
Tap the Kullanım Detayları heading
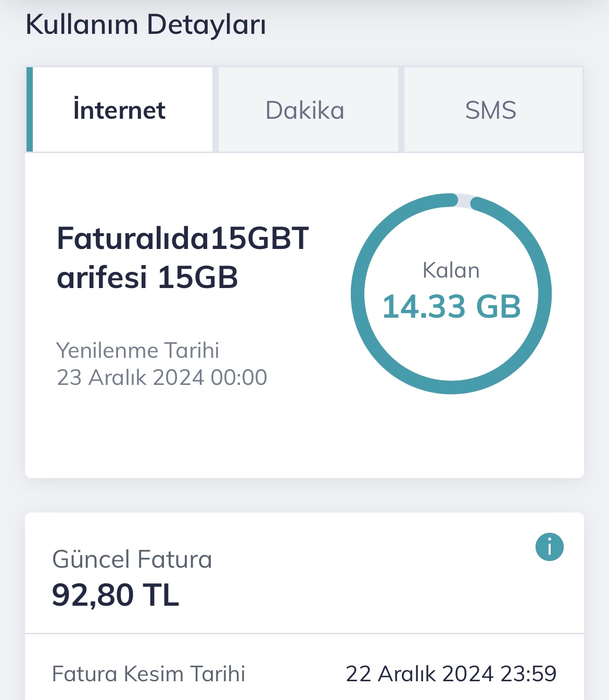click(x=146, y=24)
